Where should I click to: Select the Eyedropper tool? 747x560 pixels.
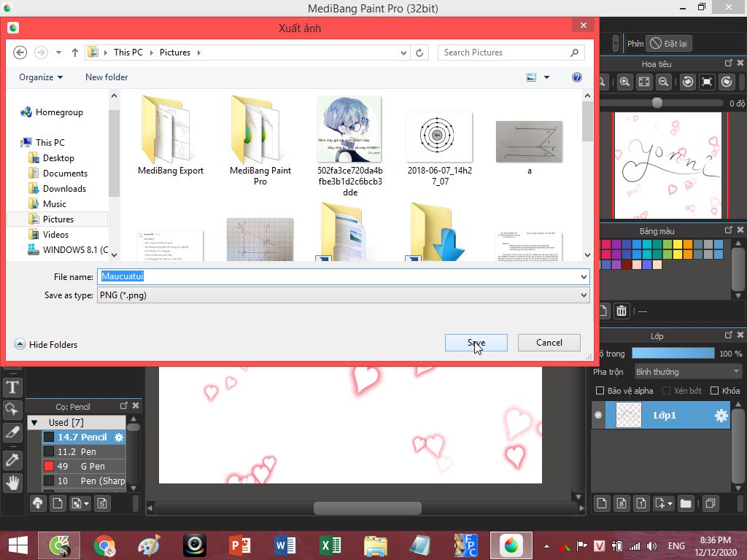pyautogui.click(x=12, y=460)
